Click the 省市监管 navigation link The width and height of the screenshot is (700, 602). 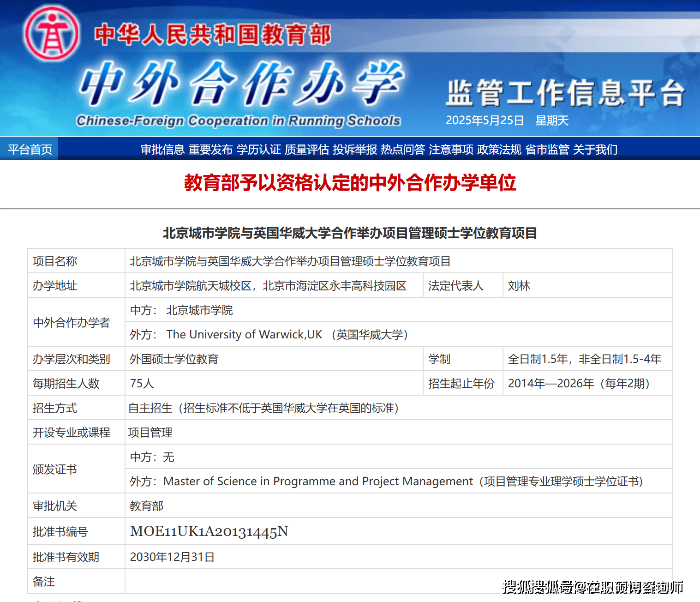(547, 150)
